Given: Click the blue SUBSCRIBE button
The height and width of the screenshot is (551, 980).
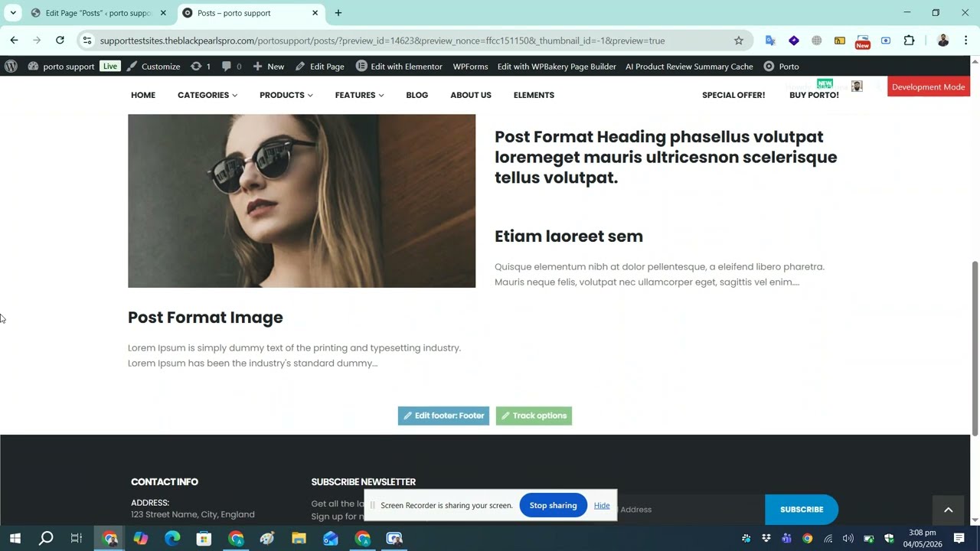Looking at the screenshot, I should [x=802, y=510].
